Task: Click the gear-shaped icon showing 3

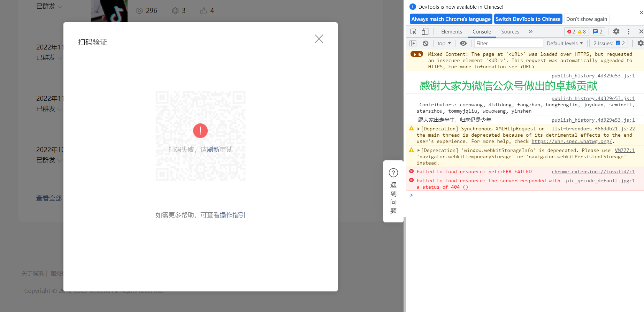Action: (x=175, y=11)
